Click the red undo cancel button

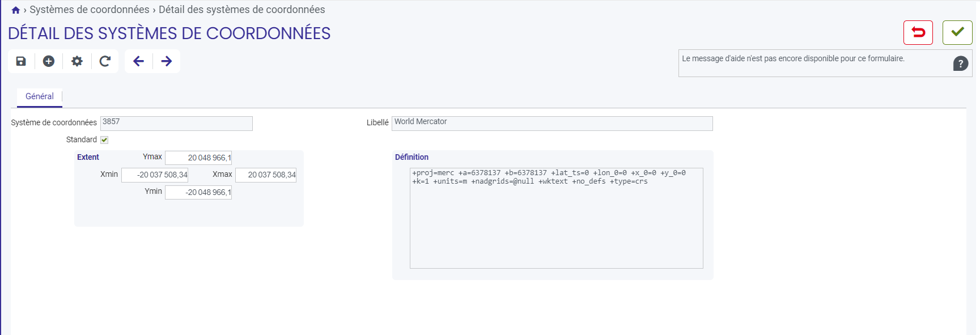coord(918,32)
